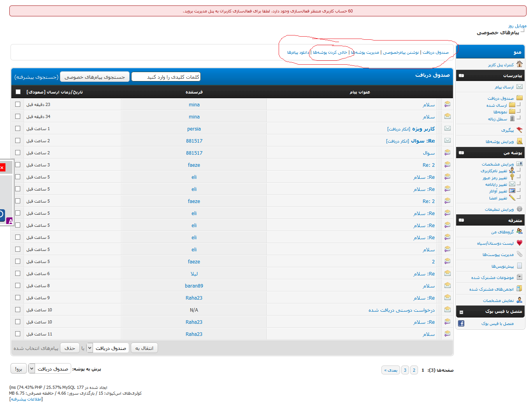Select the checkbox for baran89's message
Screen dimensions: 532x406
18,286
